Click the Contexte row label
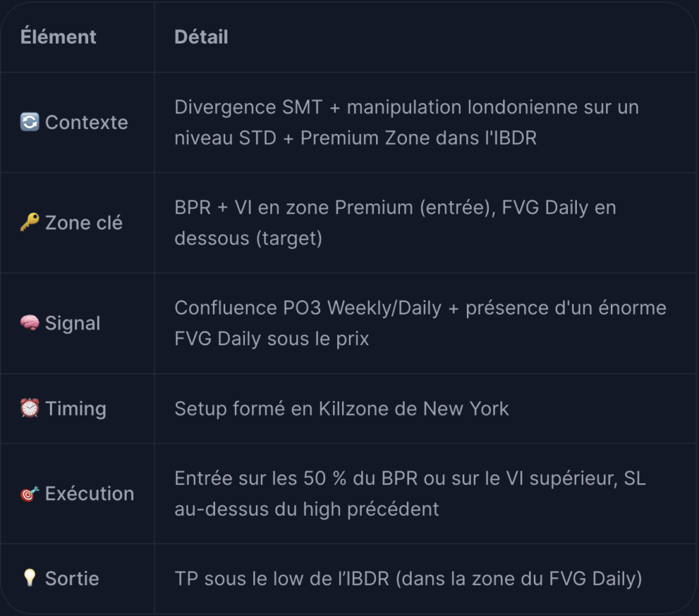The image size is (699, 616). [87, 123]
